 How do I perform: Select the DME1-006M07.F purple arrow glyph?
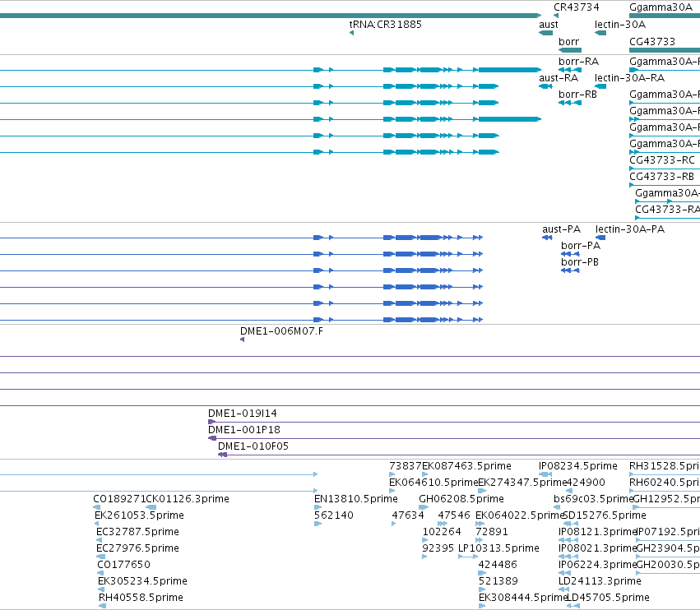242,340
